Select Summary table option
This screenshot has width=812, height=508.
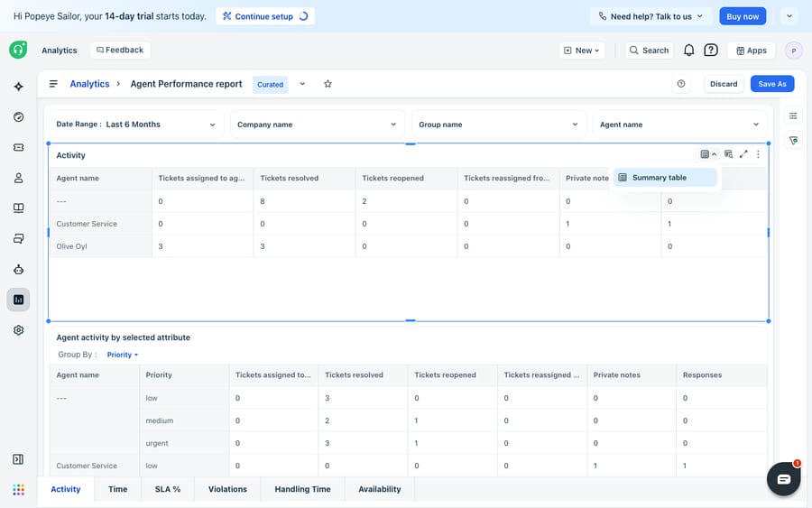coord(666,178)
